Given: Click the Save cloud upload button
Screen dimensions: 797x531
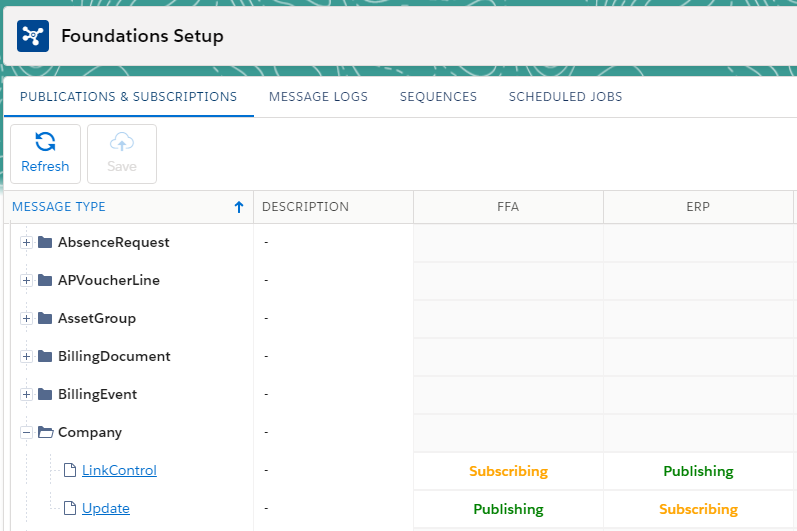Looking at the screenshot, I should [122, 154].
